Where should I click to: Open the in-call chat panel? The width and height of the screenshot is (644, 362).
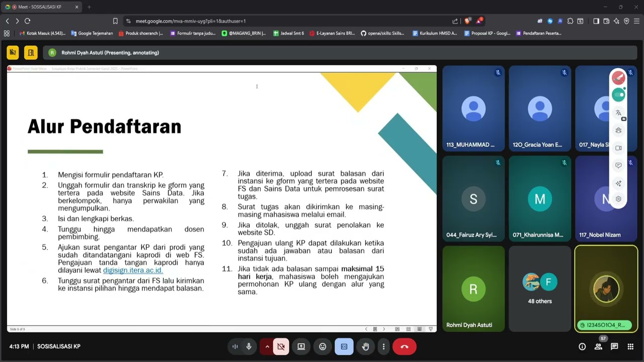click(614, 346)
